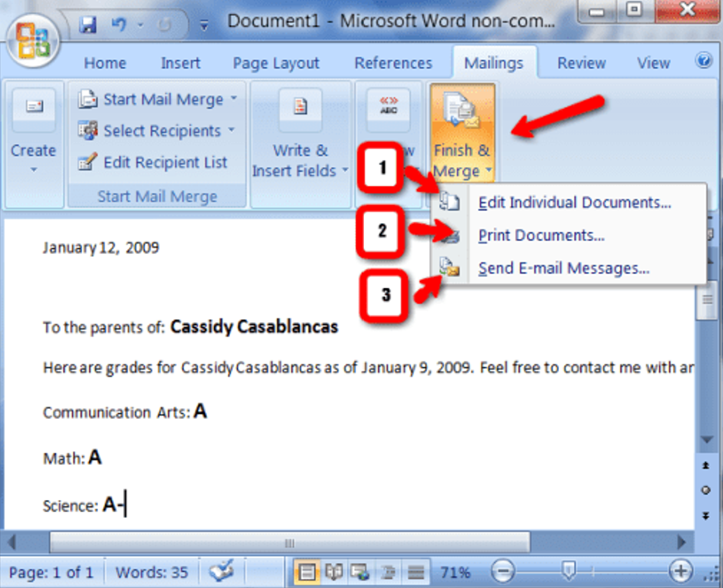Switch to Full Screen Reading view
This screenshot has height=588, width=723.
tap(333, 572)
